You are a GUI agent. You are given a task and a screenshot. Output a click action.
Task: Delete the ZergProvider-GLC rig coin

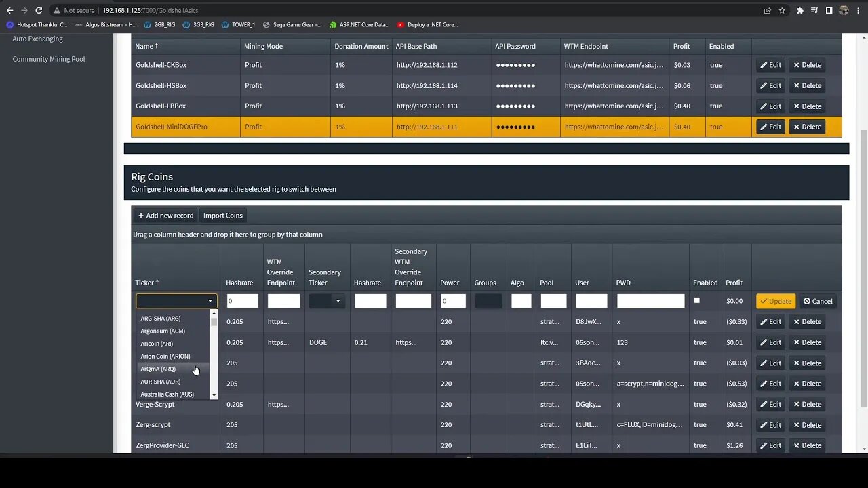pos(807,445)
